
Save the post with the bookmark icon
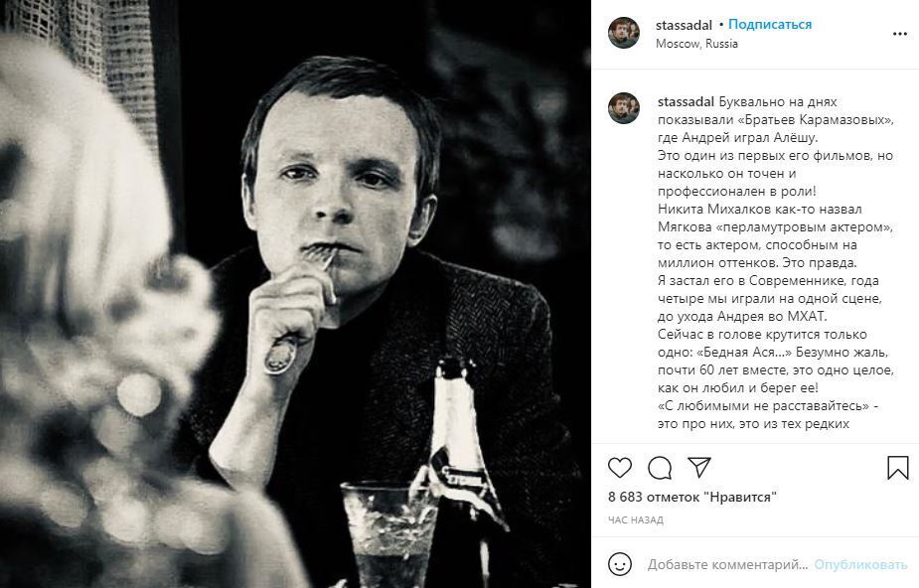(897, 468)
